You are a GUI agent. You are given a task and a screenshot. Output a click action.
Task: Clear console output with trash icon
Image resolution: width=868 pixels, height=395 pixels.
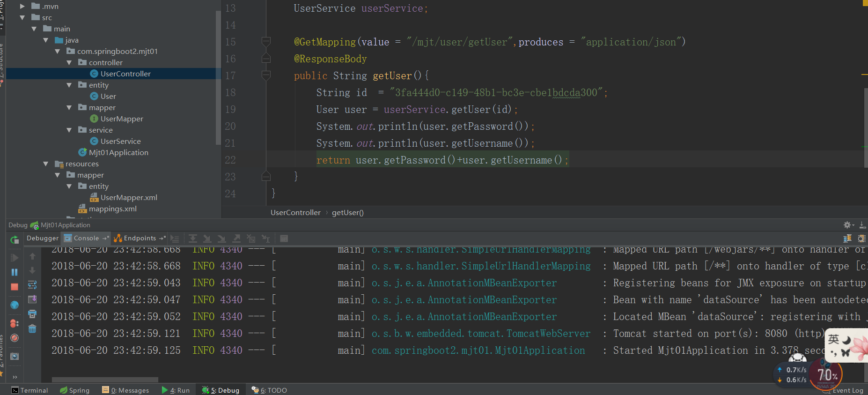[x=32, y=328]
